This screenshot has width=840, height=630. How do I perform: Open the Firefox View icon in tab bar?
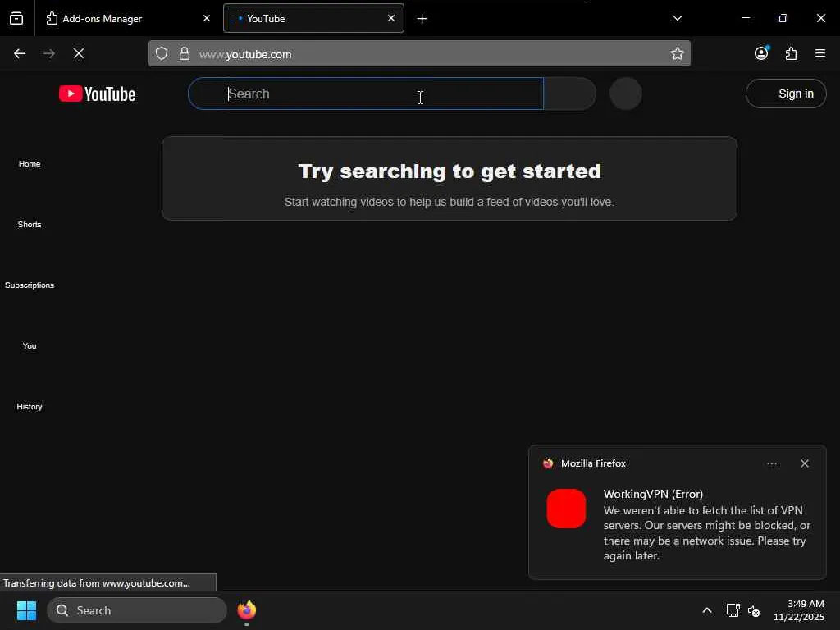pos(16,18)
